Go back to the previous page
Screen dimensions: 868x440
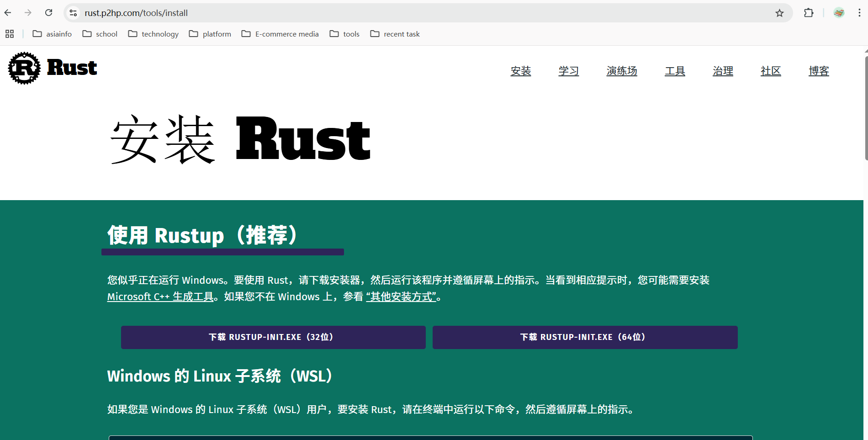pyautogui.click(x=8, y=13)
